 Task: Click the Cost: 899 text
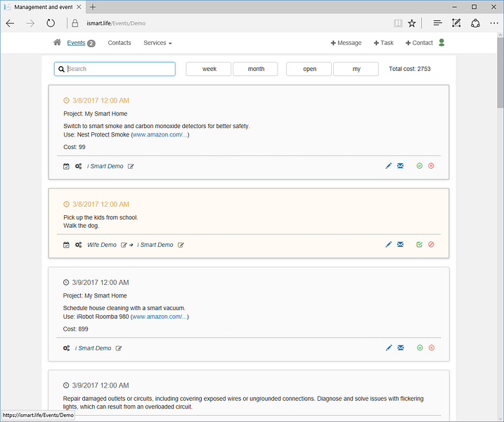pos(75,329)
